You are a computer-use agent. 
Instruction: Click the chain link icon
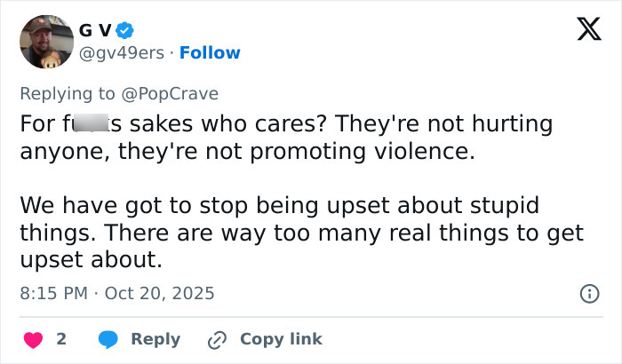pyautogui.click(x=218, y=339)
